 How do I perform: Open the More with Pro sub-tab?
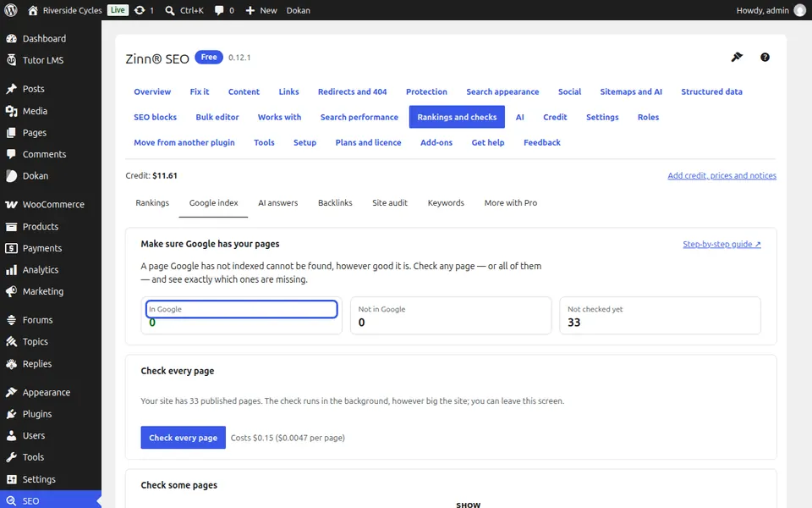pyautogui.click(x=511, y=202)
